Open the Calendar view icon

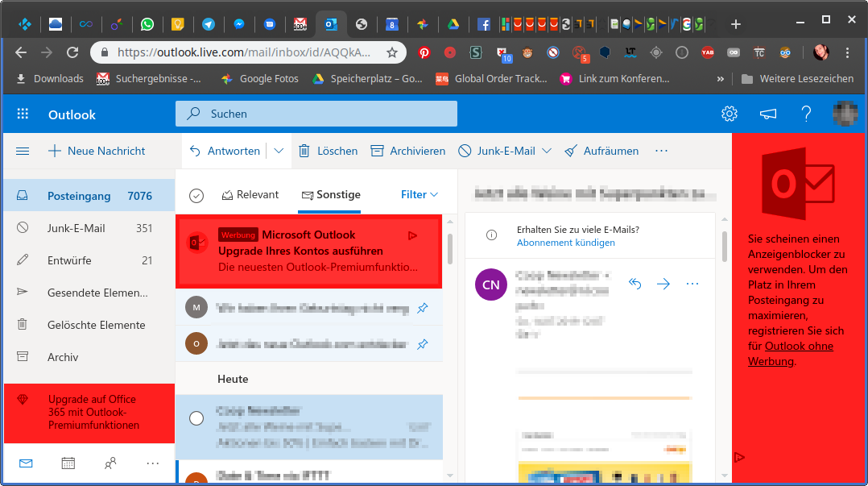click(x=68, y=463)
